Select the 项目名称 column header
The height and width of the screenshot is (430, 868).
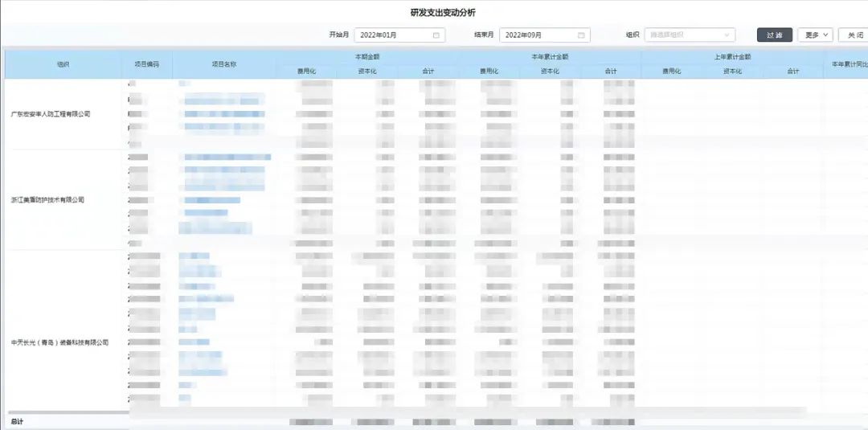(x=224, y=64)
